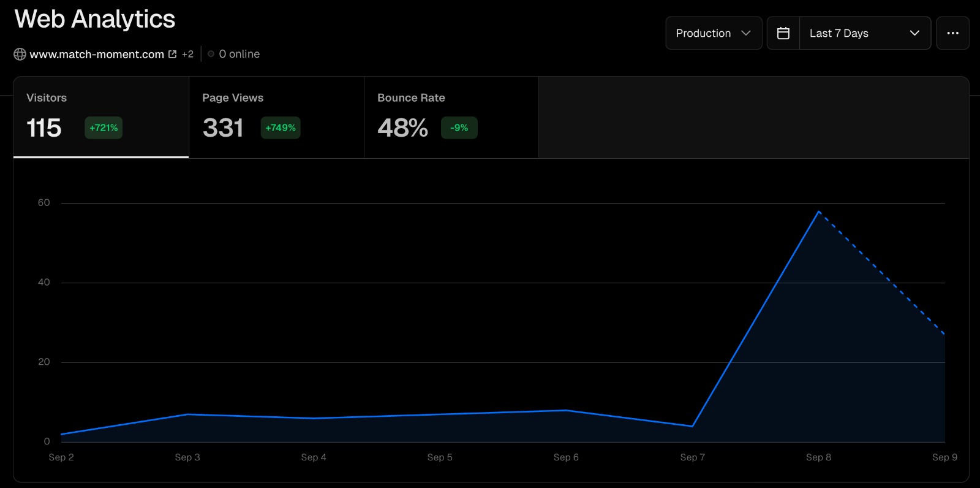Image resolution: width=980 pixels, height=488 pixels.
Task: Click the Web Analytics page heading
Action: pos(95,19)
